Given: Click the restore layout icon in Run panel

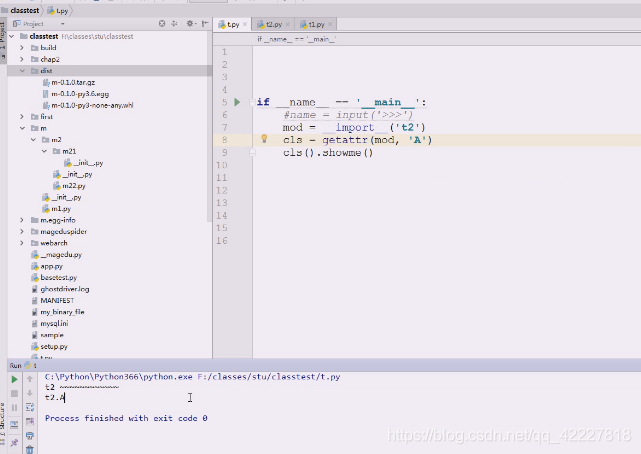Looking at the screenshot, I should (14, 425).
